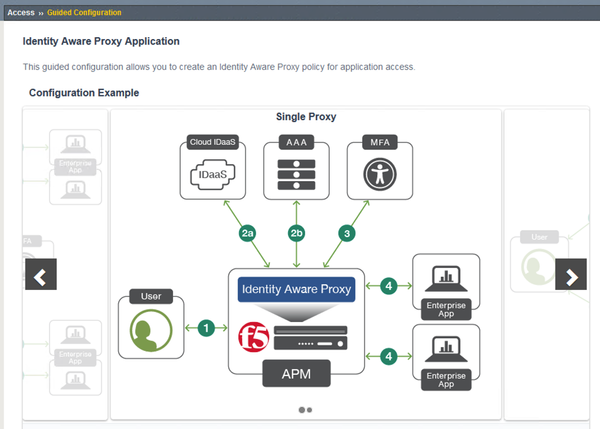Click the Single Proxy slide title
This screenshot has width=600, height=429.
306,117
